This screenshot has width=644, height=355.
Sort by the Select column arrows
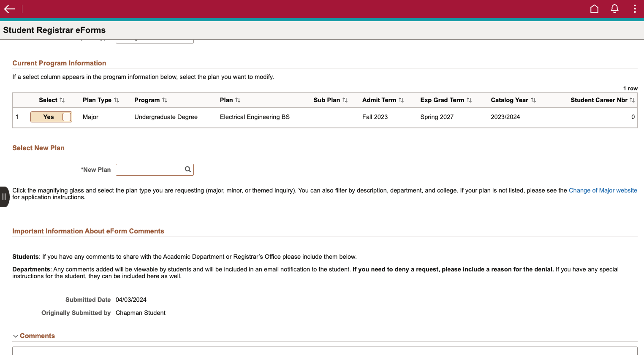[62, 100]
